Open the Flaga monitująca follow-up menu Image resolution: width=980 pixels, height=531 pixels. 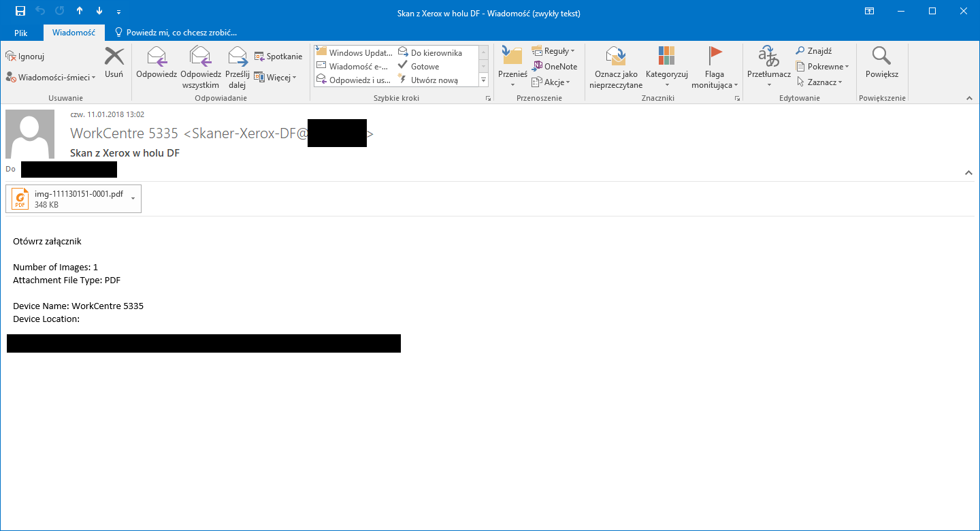click(715, 67)
